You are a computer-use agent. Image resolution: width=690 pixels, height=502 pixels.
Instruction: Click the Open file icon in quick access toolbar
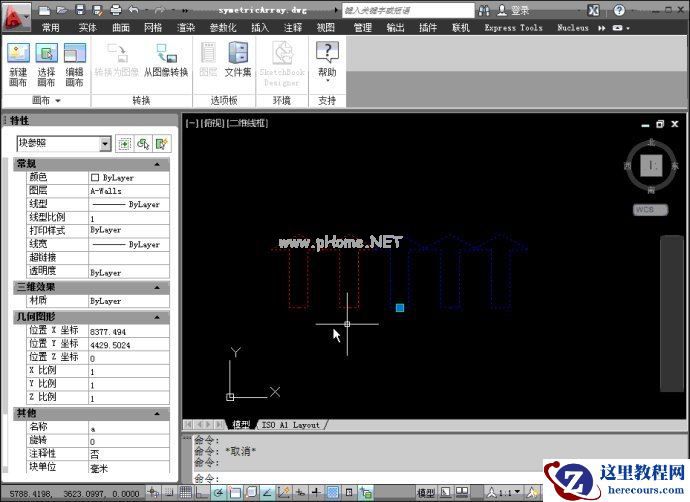tap(62, 10)
